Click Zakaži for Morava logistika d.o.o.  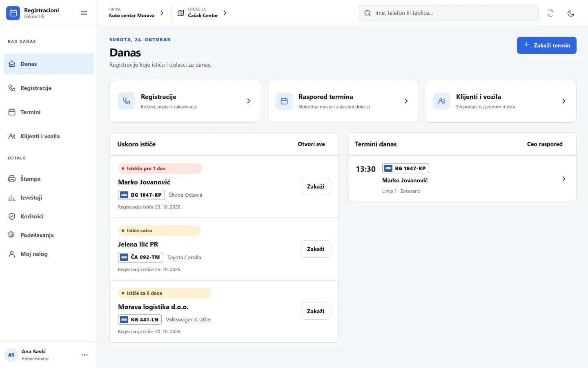point(316,311)
